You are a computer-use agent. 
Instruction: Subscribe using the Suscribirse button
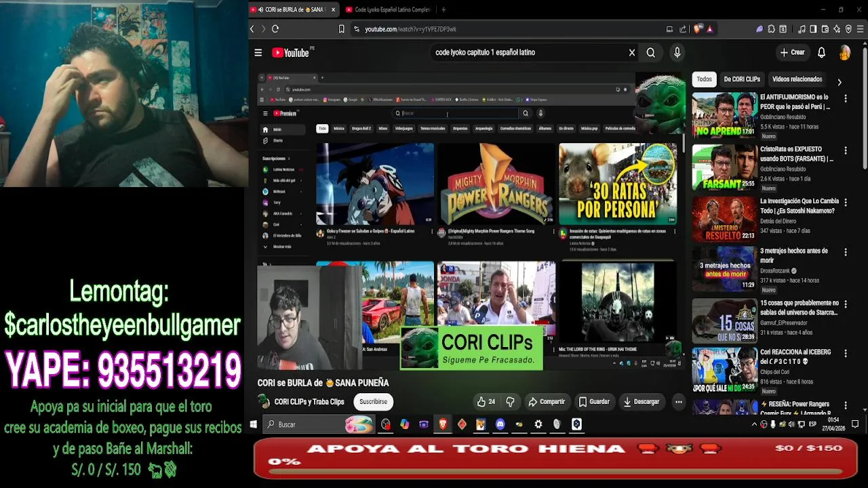(x=373, y=401)
